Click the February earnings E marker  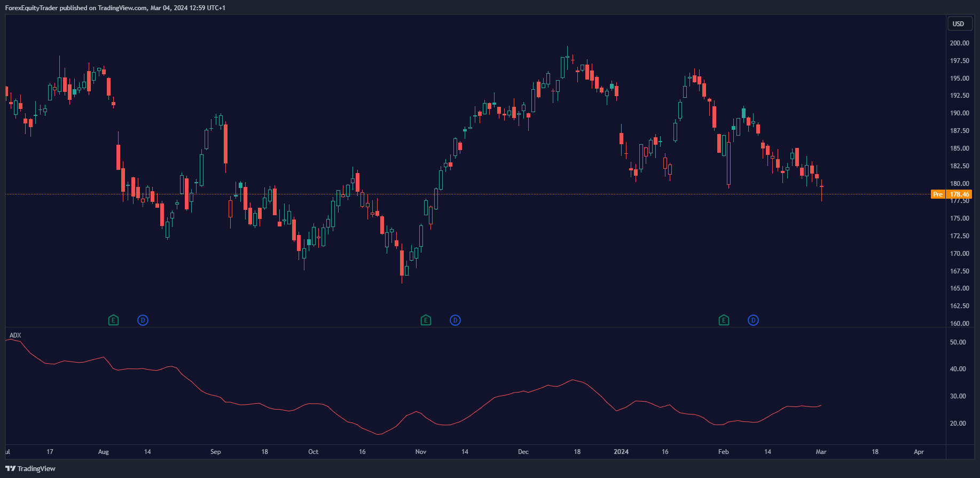point(724,320)
